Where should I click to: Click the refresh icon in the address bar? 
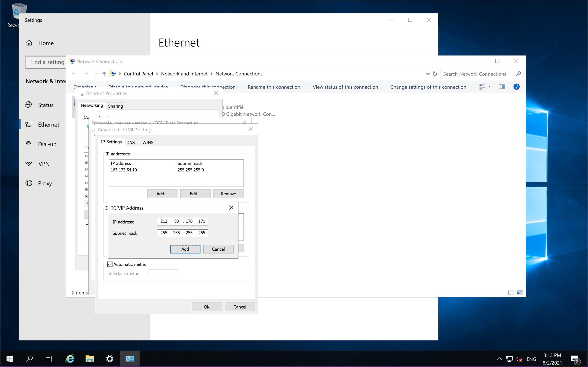click(435, 74)
